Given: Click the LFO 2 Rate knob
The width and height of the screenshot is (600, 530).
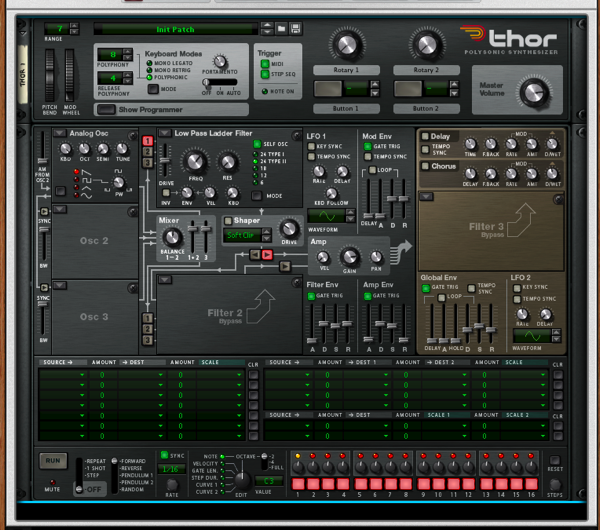Looking at the screenshot, I should [x=522, y=314].
